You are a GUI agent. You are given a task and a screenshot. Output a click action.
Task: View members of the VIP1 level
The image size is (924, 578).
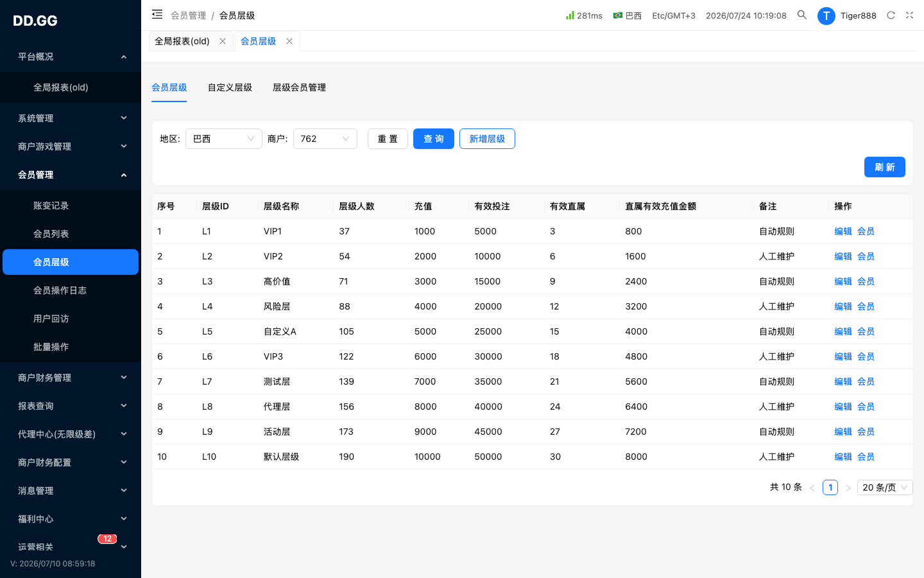(866, 231)
